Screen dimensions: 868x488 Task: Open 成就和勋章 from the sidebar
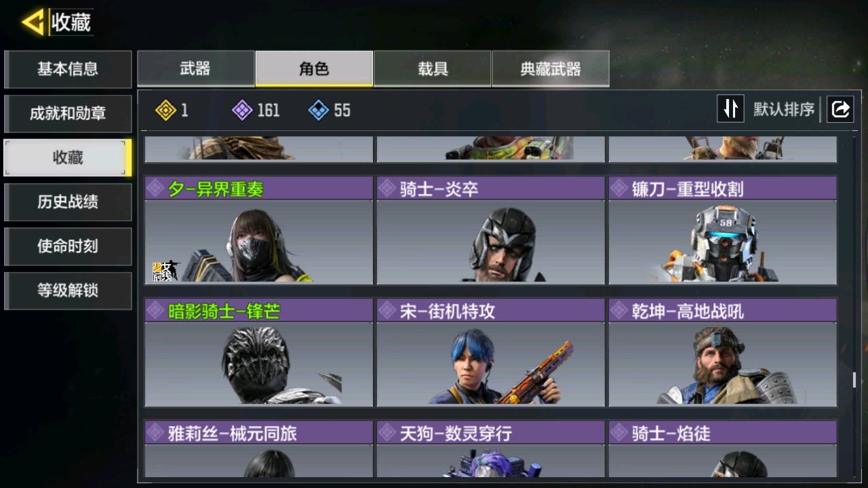pos(68,113)
